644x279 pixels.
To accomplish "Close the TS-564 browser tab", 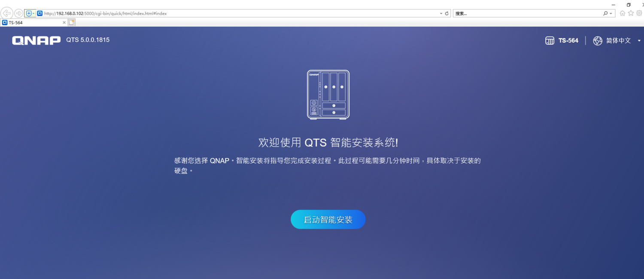I will [64, 22].
